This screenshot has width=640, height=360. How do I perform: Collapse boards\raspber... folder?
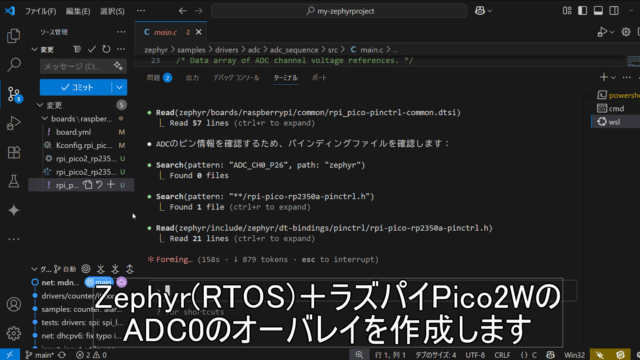(x=45, y=119)
